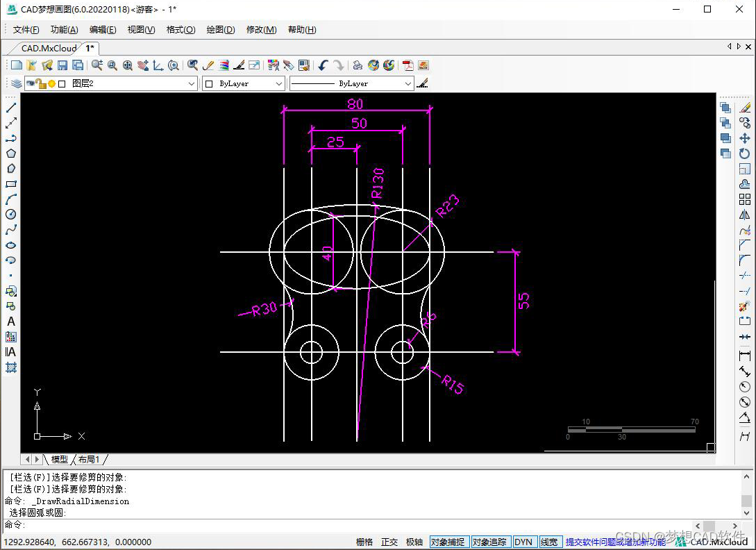Screen dimensions: 756x550
Task: Click next document tab arrow
Action: (739, 47)
